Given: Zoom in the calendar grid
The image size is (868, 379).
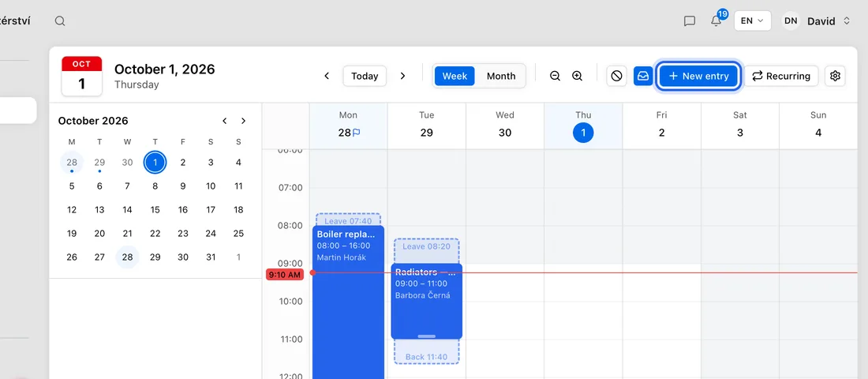Looking at the screenshot, I should tap(578, 76).
